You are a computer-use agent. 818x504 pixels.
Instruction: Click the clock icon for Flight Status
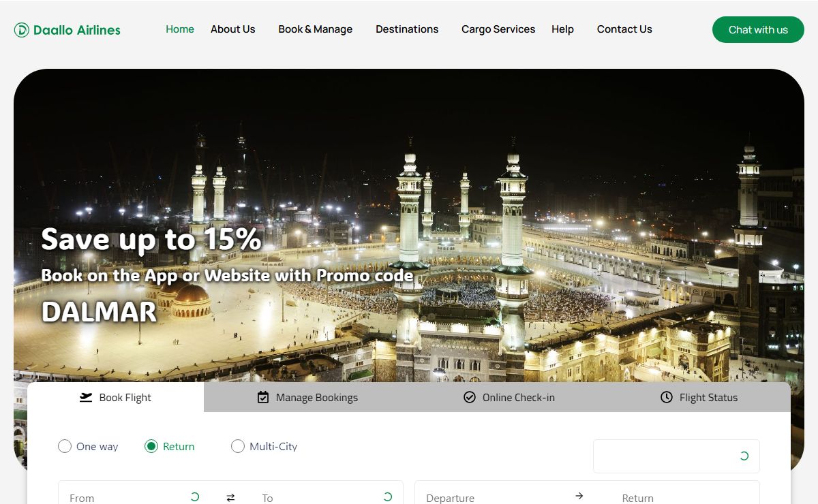tap(667, 397)
